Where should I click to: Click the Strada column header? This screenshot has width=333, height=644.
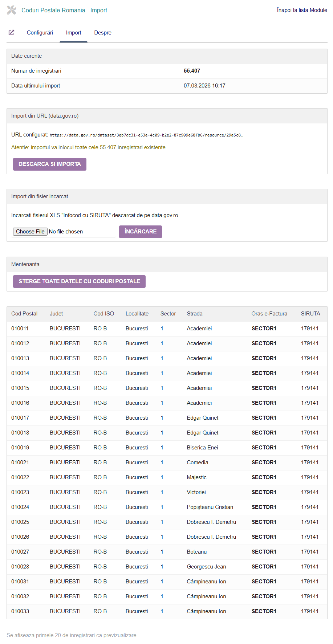tap(195, 314)
